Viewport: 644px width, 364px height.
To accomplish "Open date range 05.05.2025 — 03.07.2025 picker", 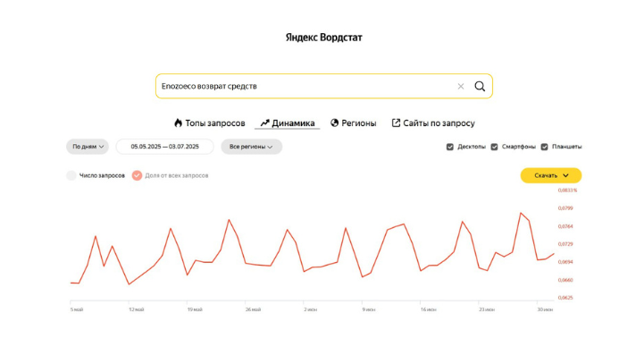I will point(165,147).
